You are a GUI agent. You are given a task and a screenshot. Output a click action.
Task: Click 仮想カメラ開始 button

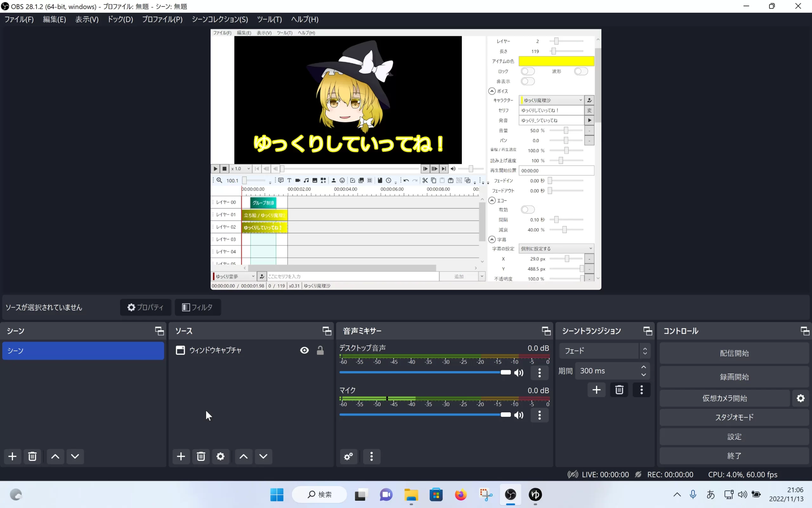(725, 398)
